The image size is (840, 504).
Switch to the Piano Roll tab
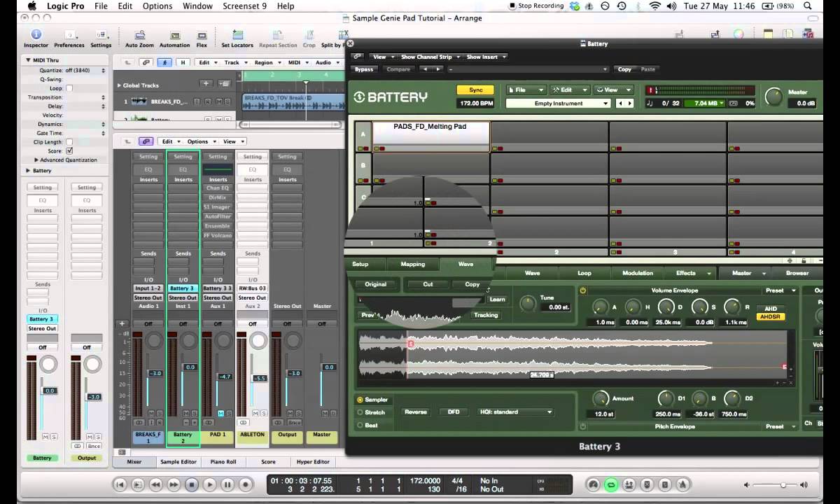coord(223,462)
